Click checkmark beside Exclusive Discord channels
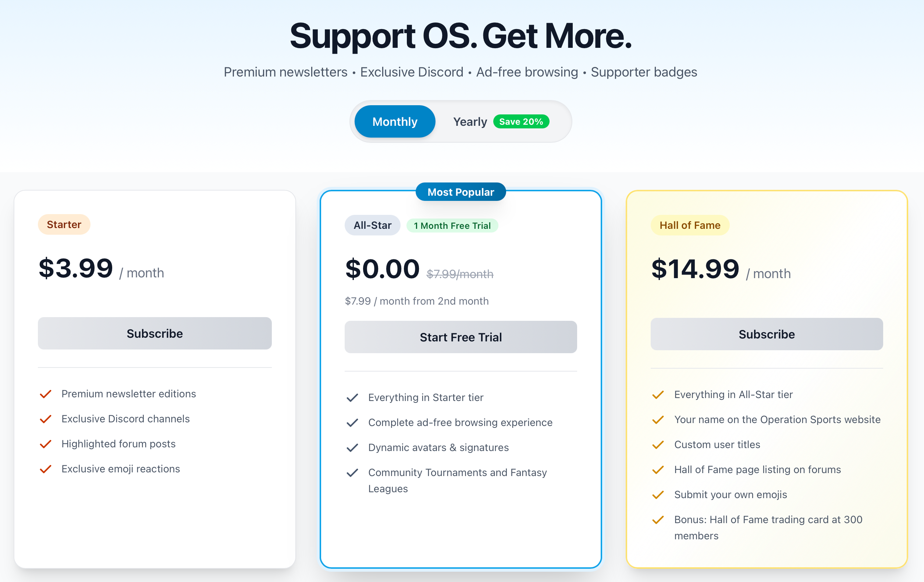The image size is (924, 582). 46,419
